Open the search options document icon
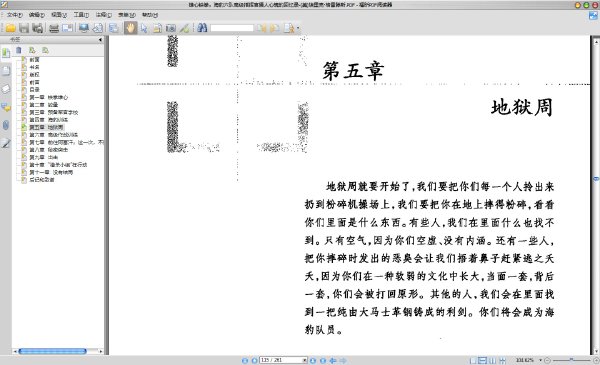The height and width of the screenshot is (365, 600). 289,28
